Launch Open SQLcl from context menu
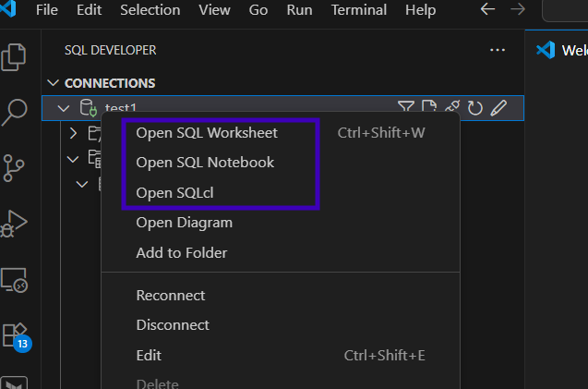The width and height of the screenshot is (588, 389). pyautogui.click(x=175, y=192)
